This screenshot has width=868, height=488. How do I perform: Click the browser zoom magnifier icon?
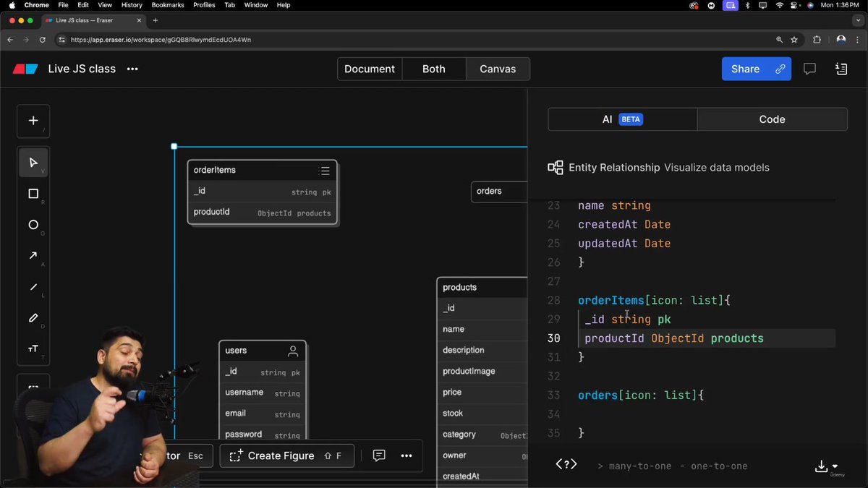(x=779, y=40)
